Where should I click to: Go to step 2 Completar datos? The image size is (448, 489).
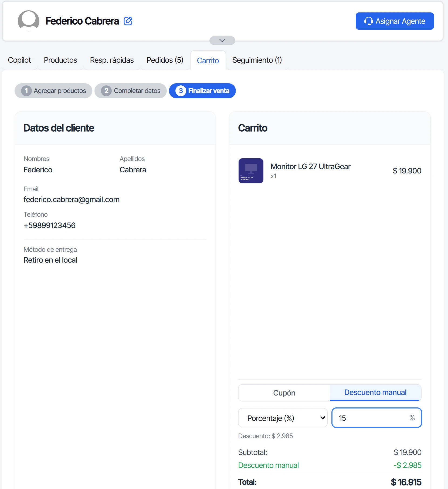[131, 91]
